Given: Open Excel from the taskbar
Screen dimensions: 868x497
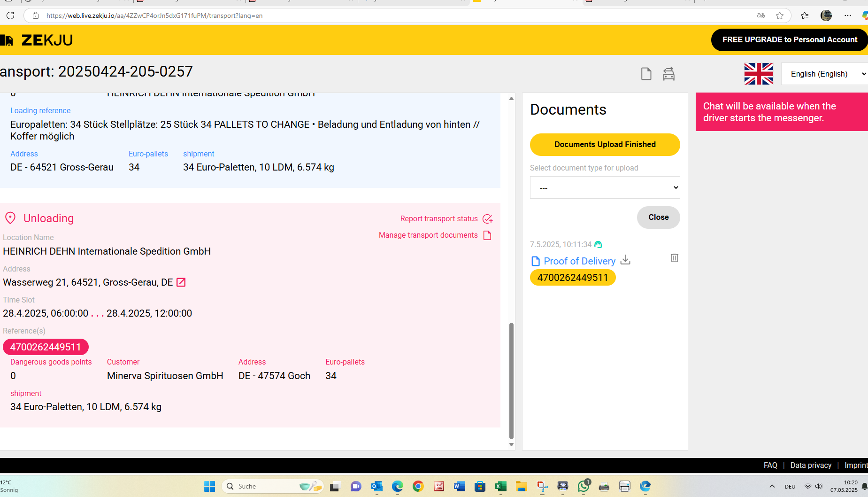Looking at the screenshot, I should pos(501,486).
